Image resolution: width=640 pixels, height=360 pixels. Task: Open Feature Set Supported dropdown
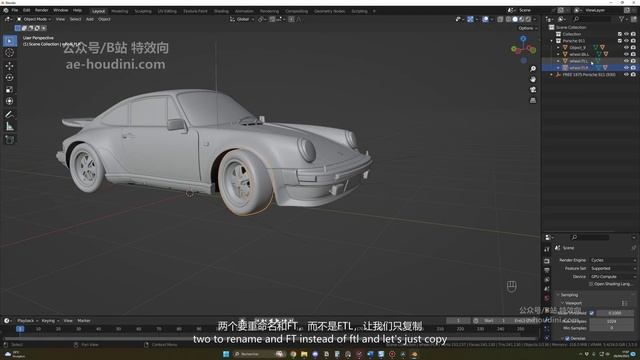(613, 269)
